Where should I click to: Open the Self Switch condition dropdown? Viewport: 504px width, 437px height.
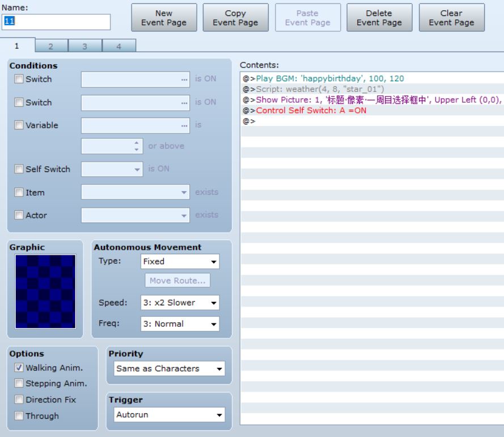[112, 169]
